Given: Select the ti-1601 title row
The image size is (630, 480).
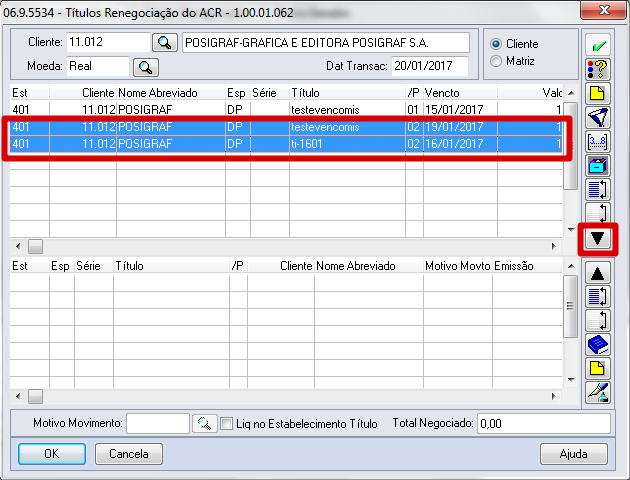Looking at the screenshot, I should pos(286,144).
